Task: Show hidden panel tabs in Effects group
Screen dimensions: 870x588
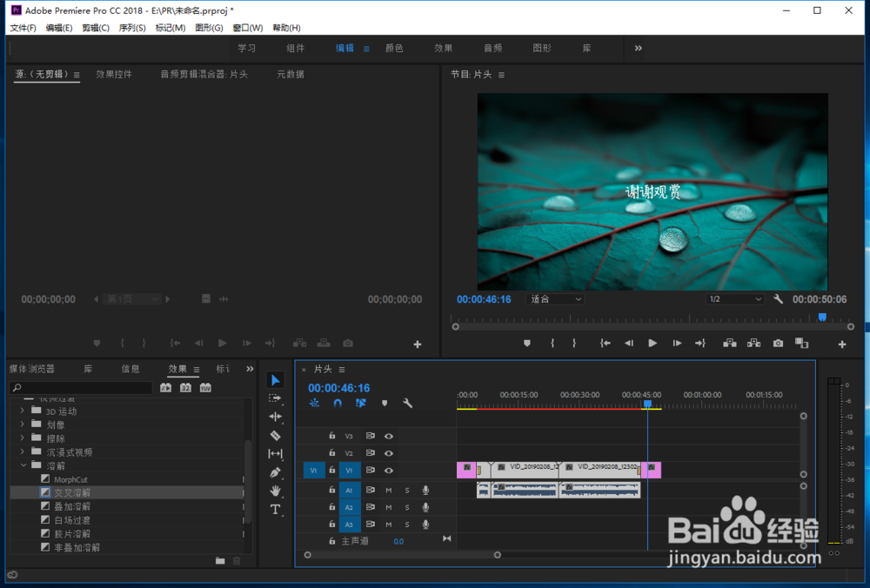Action: point(250,369)
